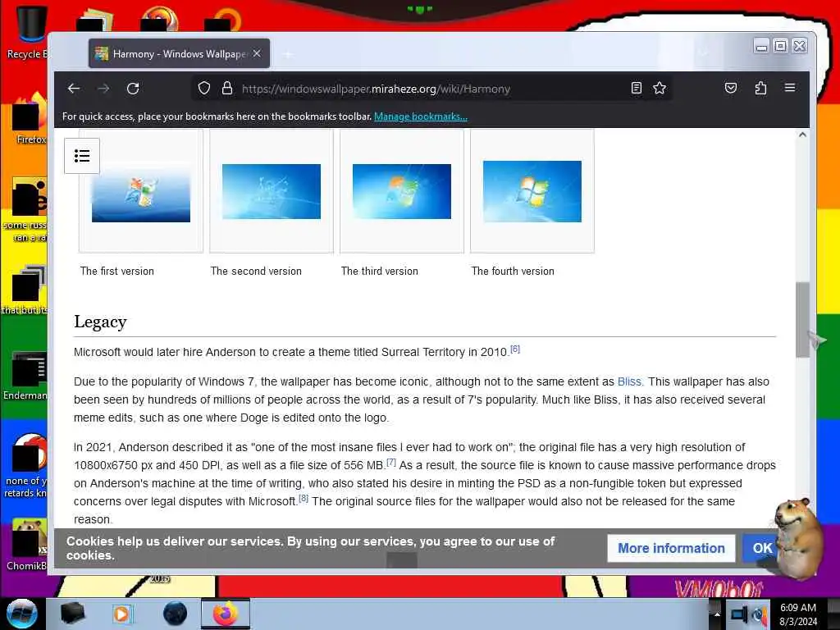Open the black folder taskbar icon
The width and height of the screenshot is (840, 630).
pyautogui.click(x=72, y=614)
